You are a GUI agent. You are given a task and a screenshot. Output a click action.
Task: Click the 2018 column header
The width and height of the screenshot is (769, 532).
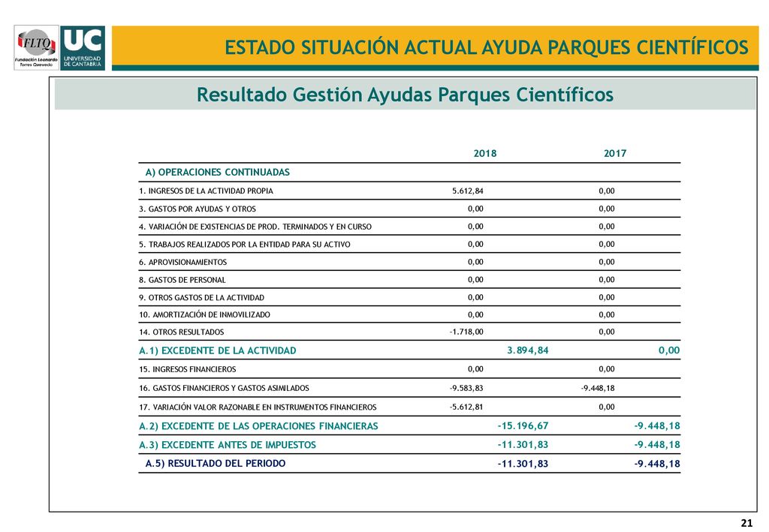tap(485, 153)
